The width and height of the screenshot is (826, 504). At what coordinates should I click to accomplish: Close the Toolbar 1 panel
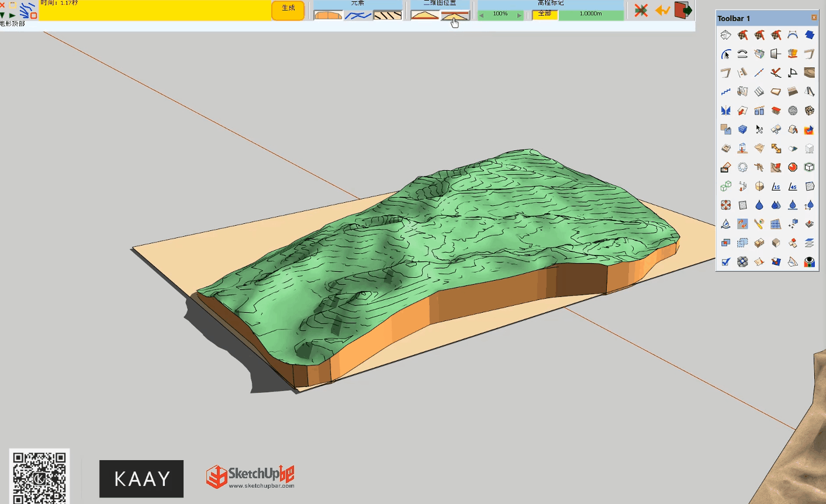click(x=814, y=18)
